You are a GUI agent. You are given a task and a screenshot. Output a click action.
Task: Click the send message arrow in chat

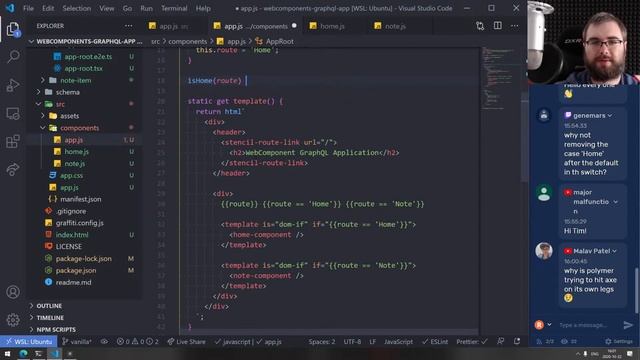pos(628,325)
